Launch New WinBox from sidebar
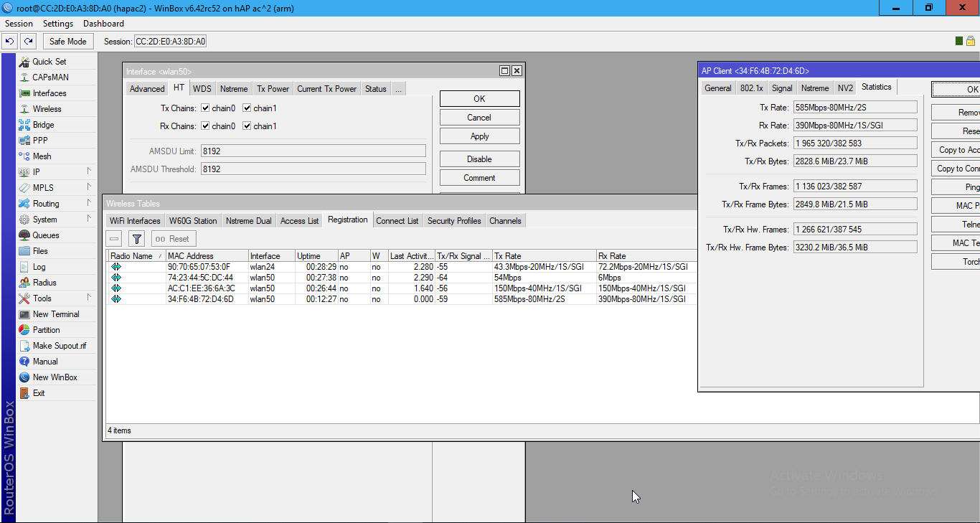This screenshot has height=523, width=980. pyautogui.click(x=55, y=377)
